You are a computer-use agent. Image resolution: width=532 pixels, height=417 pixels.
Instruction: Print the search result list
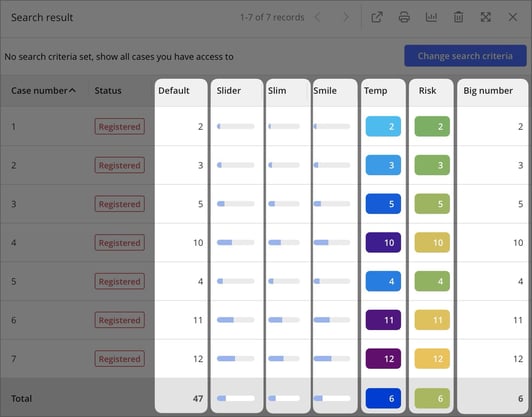[x=404, y=17]
